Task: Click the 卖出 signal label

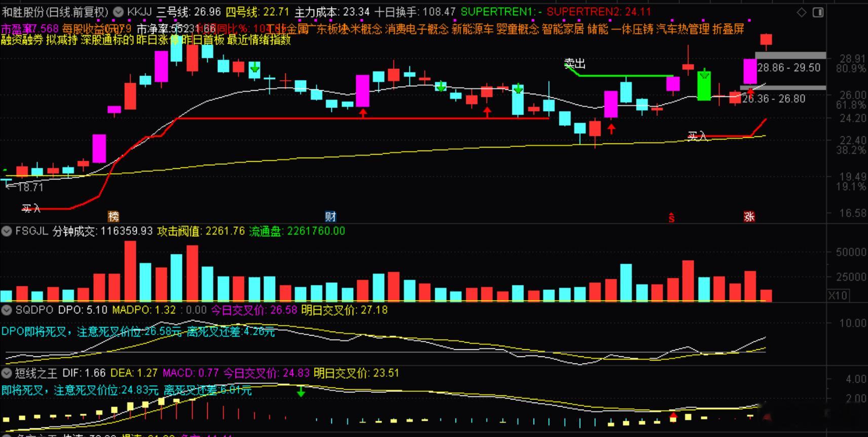Action: 575,63
